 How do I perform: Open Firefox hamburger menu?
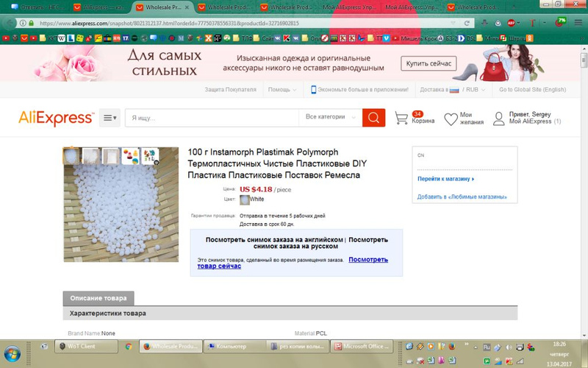tap(578, 24)
